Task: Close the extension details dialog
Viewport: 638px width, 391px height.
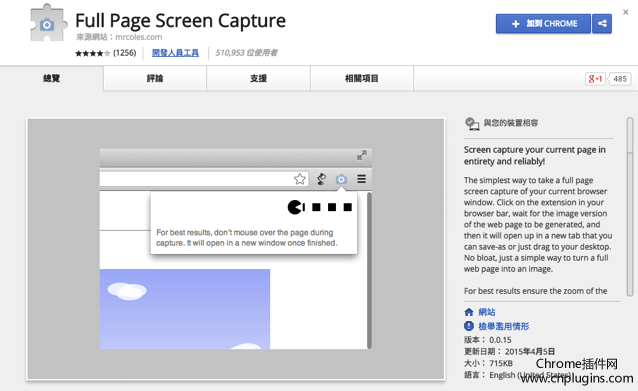Action: coord(626,12)
